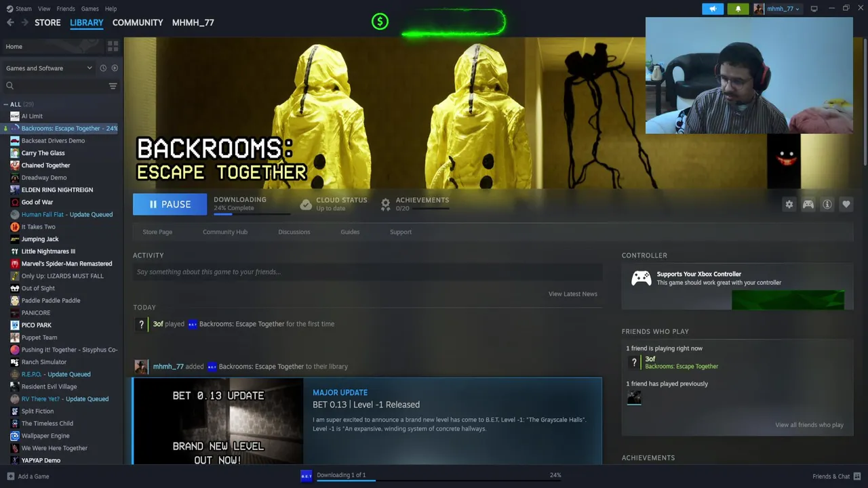868x488 pixels.
Task: Click View Latest News
Action: click(573, 294)
